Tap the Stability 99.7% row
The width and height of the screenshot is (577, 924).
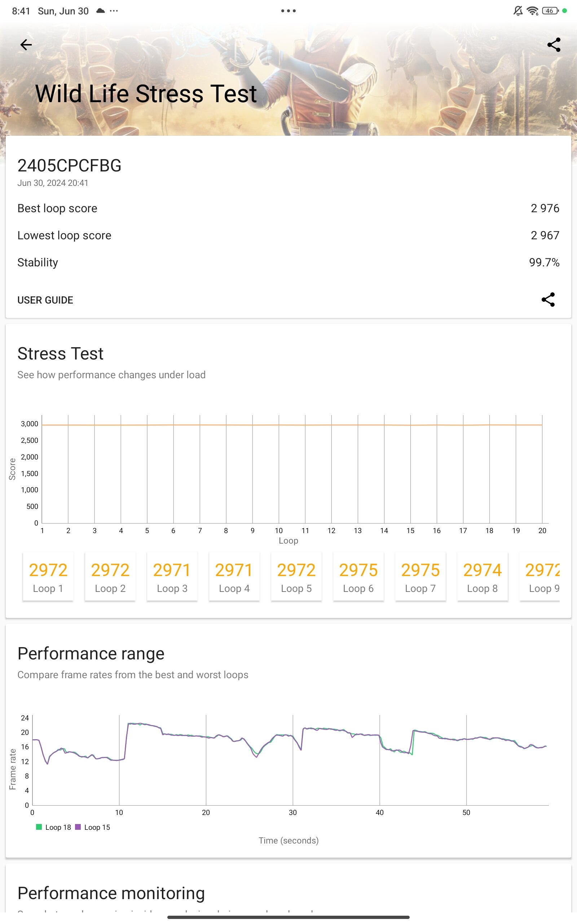point(288,262)
